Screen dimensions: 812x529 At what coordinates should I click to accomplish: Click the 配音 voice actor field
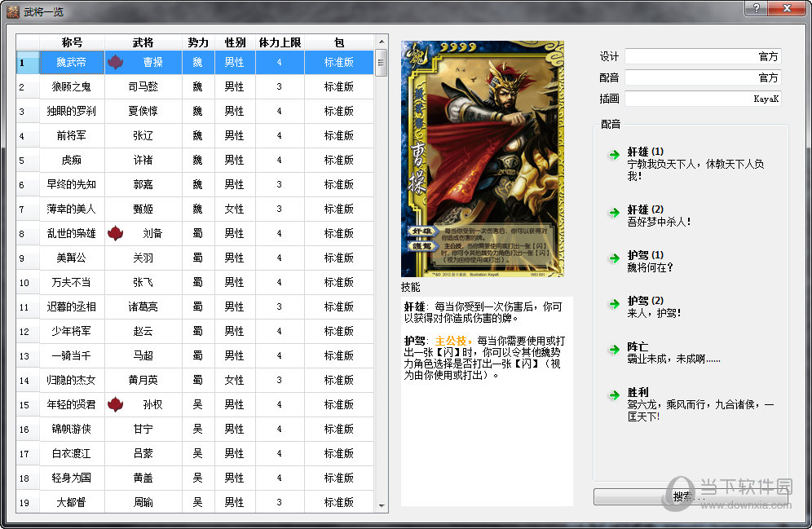[x=703, y=77]
